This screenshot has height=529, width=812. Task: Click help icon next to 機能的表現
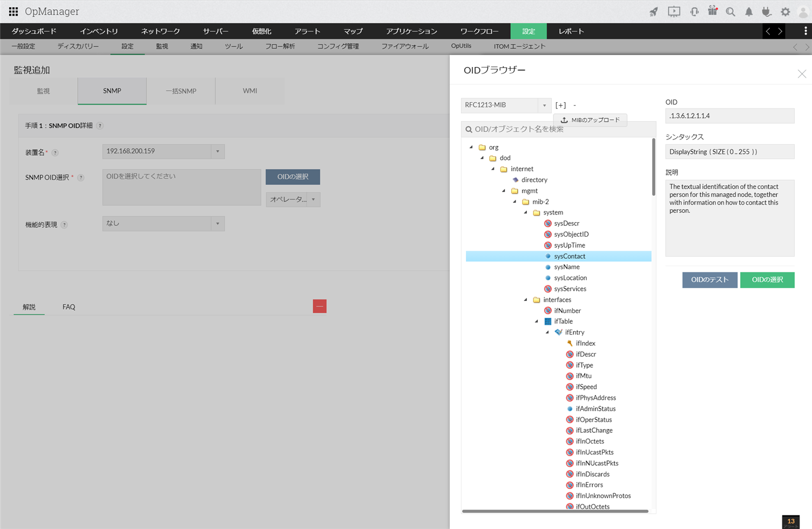64,225
